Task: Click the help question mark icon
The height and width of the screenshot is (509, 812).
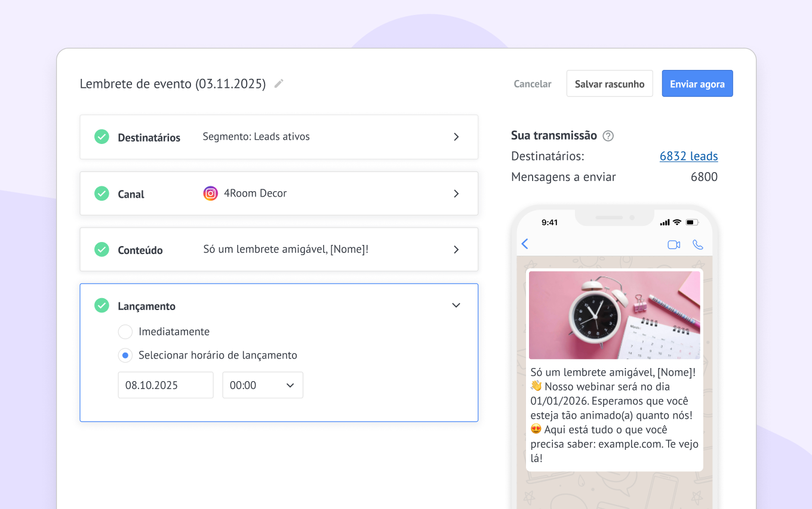Action: pyautogui.click(x=608, y=136)
